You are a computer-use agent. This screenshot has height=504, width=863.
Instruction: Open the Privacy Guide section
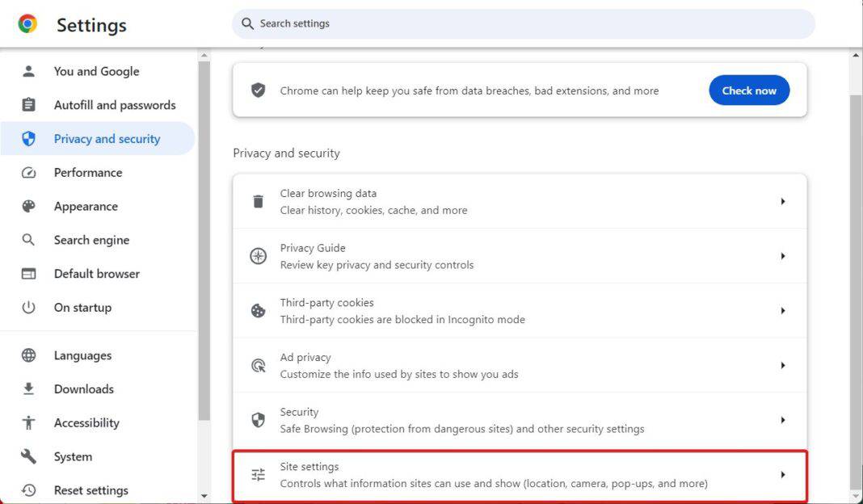point(517,255)
